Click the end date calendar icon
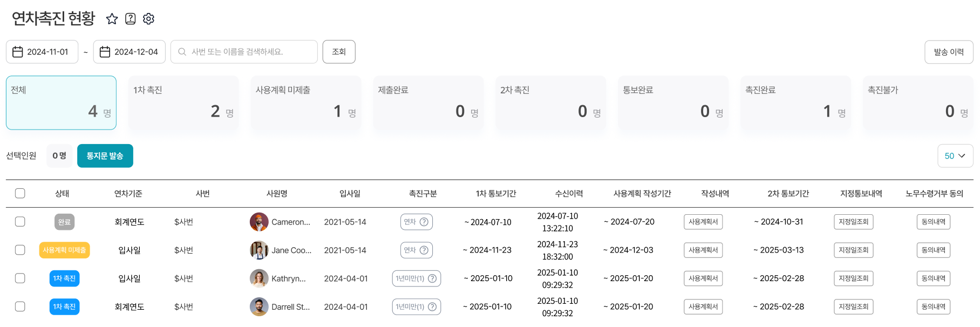This screenshot has width=980, height=327. tap(105, 52)
